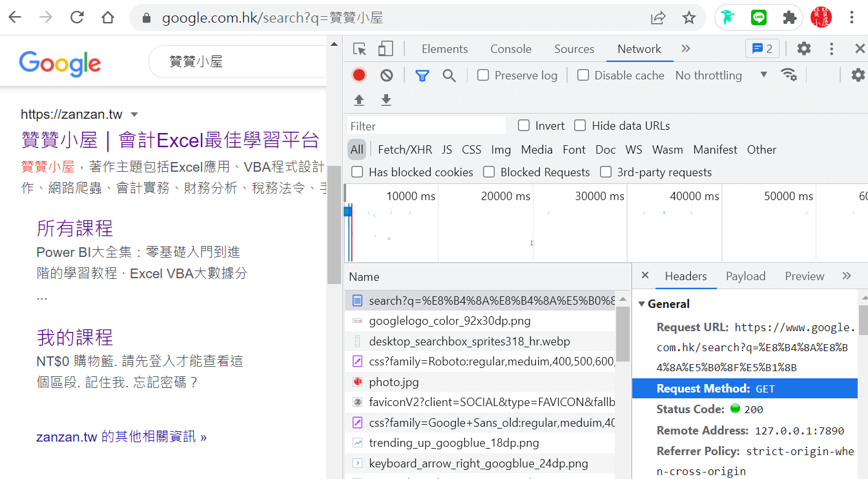
Task: Open the zanzan.tw result dropdown arrow
Action: coord(134,115)
